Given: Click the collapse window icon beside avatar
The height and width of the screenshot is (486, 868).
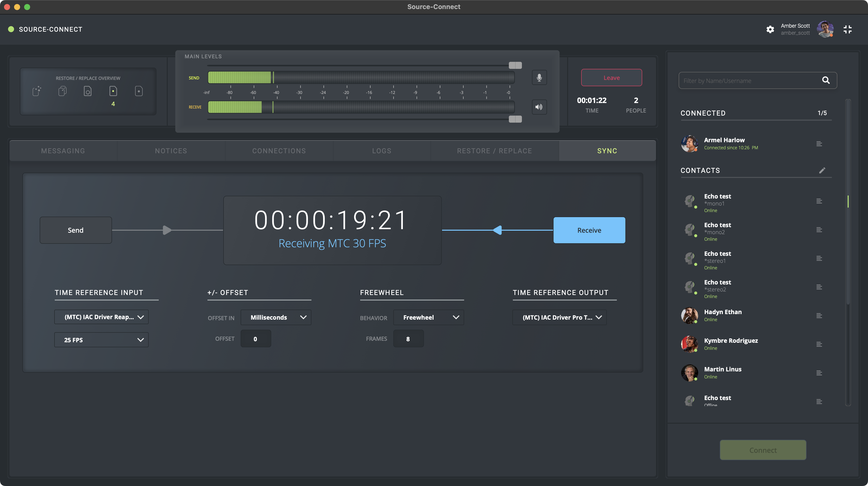Looking at the screenshot, I should 847,29.
